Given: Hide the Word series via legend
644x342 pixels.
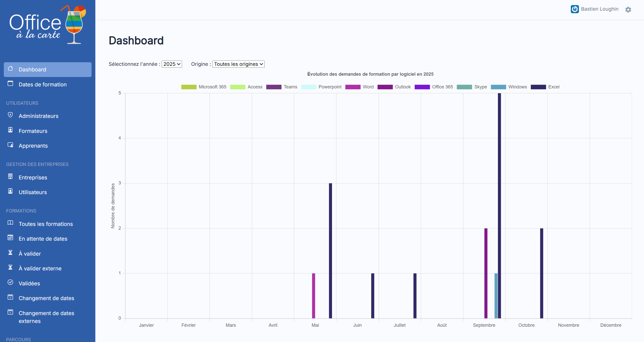Looking at the screenshot, I should [x=368, y=87].
